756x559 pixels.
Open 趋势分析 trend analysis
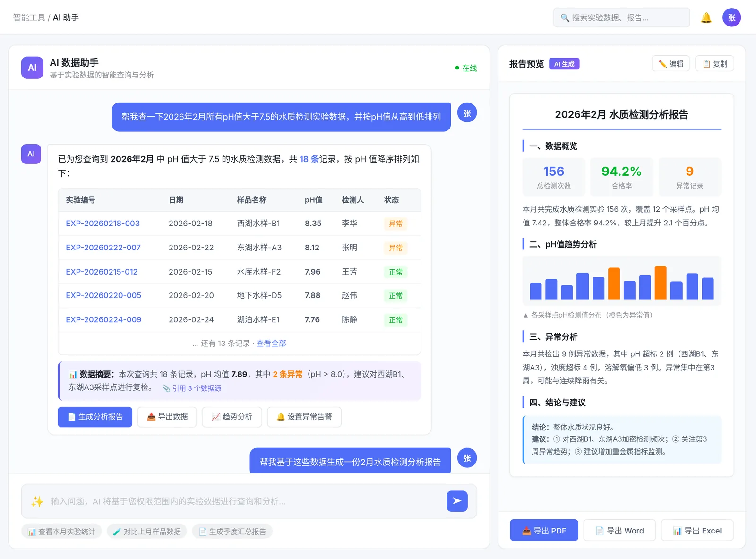(232, 417)
